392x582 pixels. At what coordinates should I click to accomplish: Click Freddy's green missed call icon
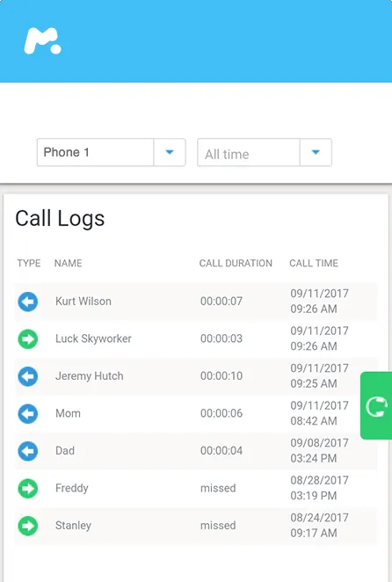coord(28,489)
